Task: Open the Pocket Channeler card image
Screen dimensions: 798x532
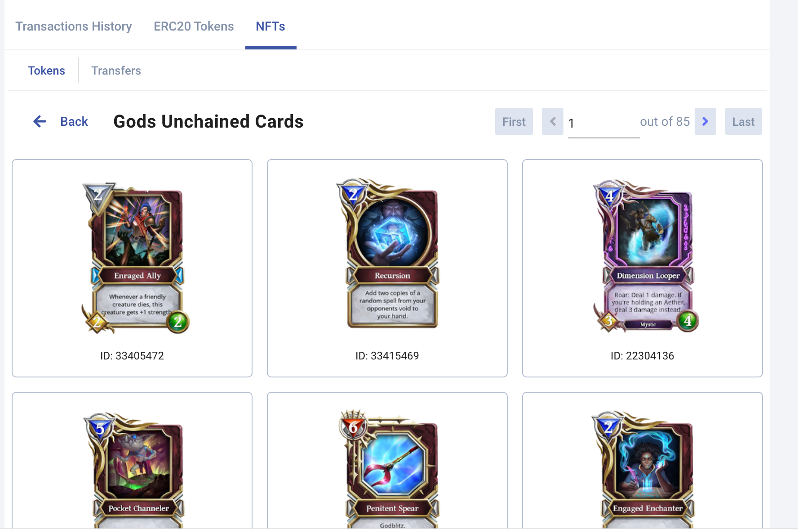Action: 135,470
